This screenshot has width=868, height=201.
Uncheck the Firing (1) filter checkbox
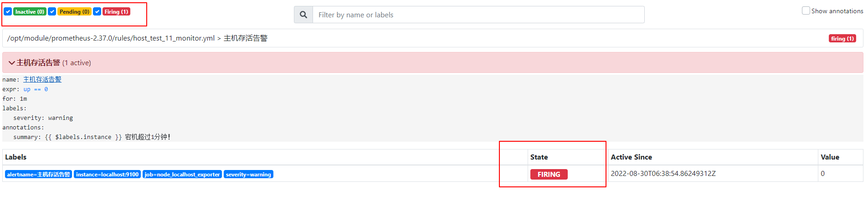(x=97, y=11)
